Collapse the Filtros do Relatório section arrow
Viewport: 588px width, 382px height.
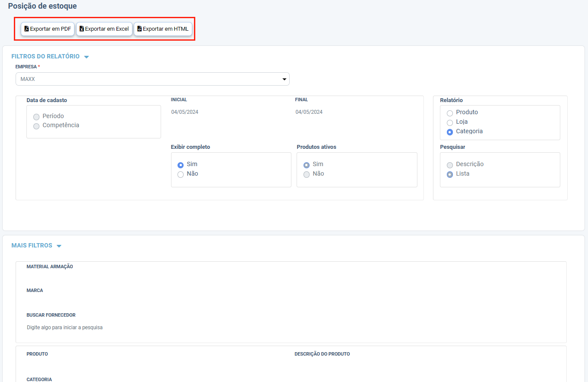(86, 57)
